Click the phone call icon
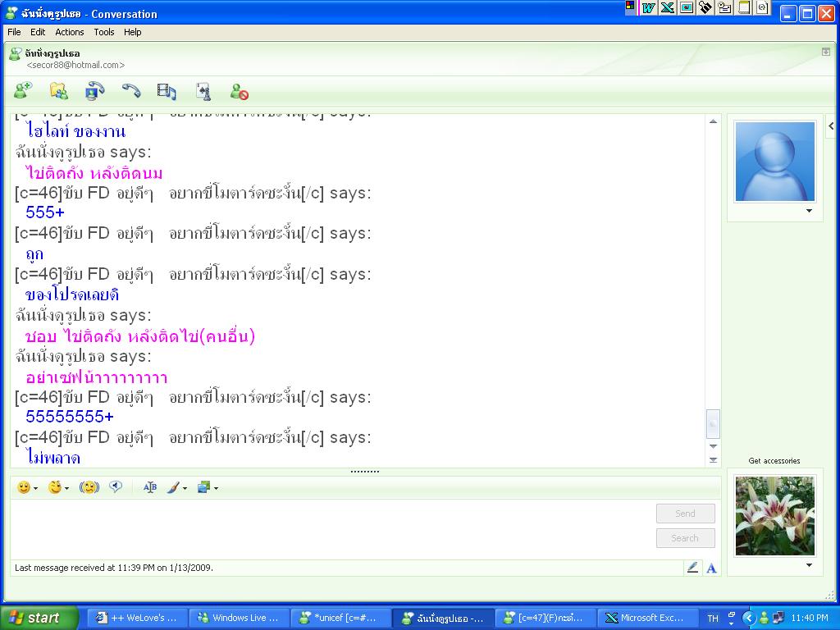The width and height of the screenshot is (840, 630). 130,91
